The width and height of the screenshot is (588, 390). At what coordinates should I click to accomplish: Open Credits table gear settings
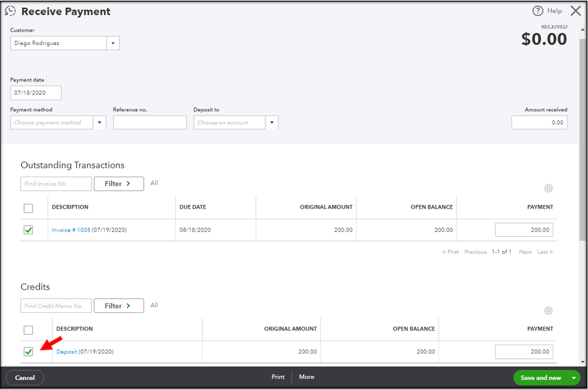point(549,310)
